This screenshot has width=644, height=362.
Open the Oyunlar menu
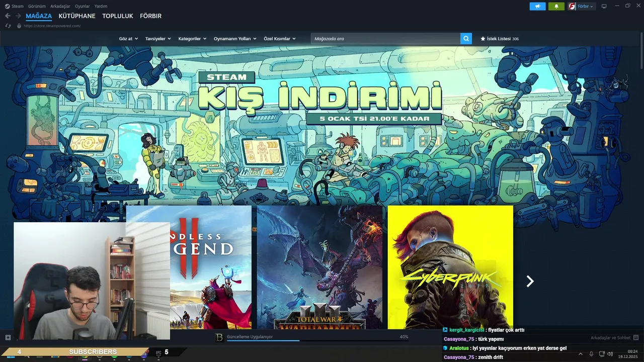click(x=83, y=7)
